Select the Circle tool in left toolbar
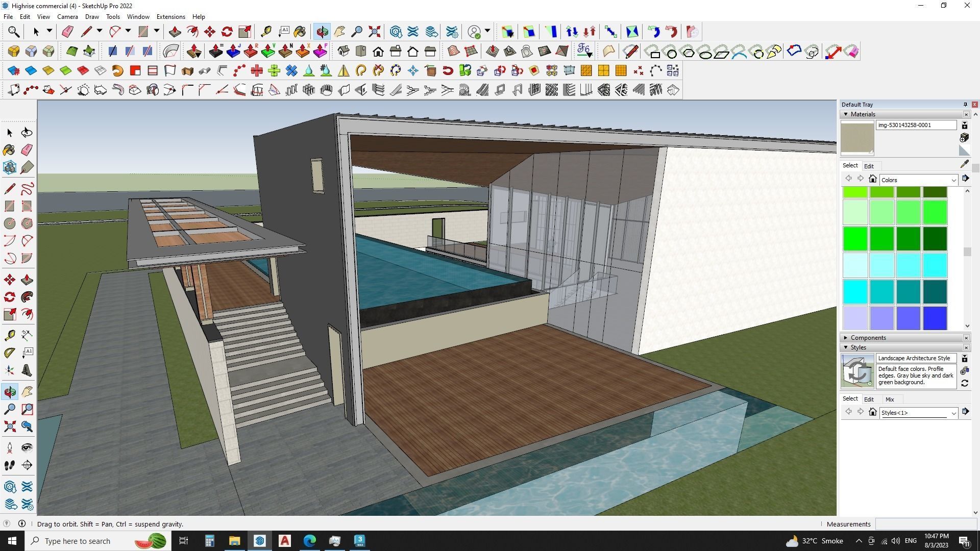The height and width of the screenshot is (551, 980). (9, 223)
